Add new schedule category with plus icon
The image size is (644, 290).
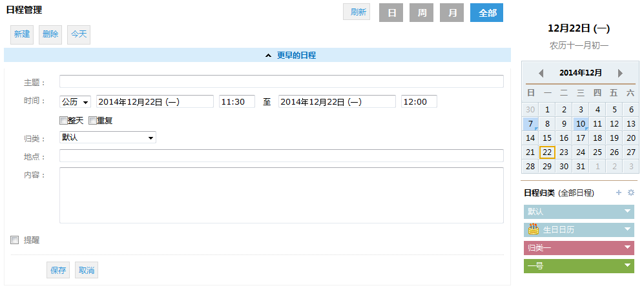[619, 192]
